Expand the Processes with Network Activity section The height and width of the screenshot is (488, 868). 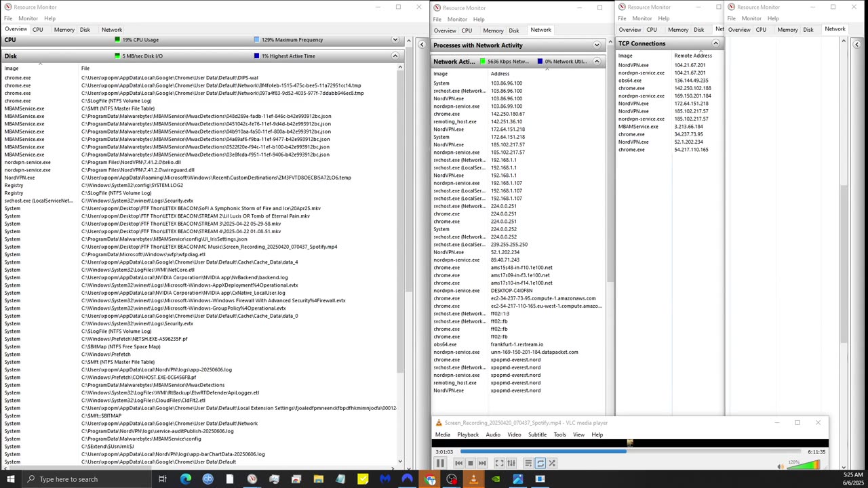click(597, 45)
